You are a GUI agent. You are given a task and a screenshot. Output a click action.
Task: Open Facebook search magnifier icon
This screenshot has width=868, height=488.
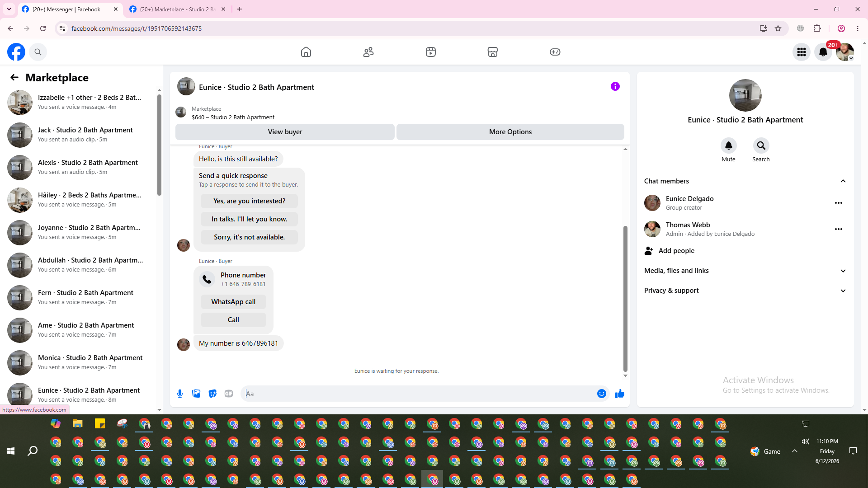[38, 52]
